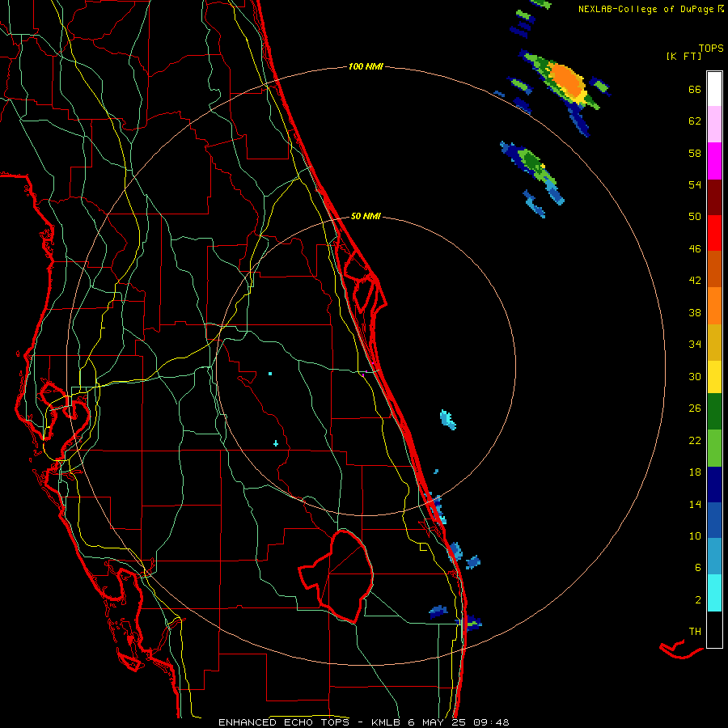Image resolution: width=728 pixels, height=728 pixels.
Task: Click the 34 legend value
Action: coord(695,345)
